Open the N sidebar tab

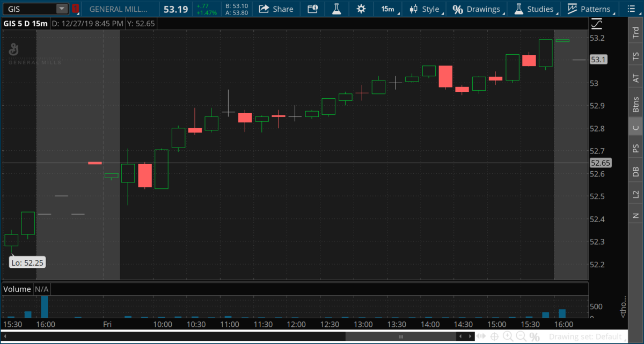(x=636, y=216)
